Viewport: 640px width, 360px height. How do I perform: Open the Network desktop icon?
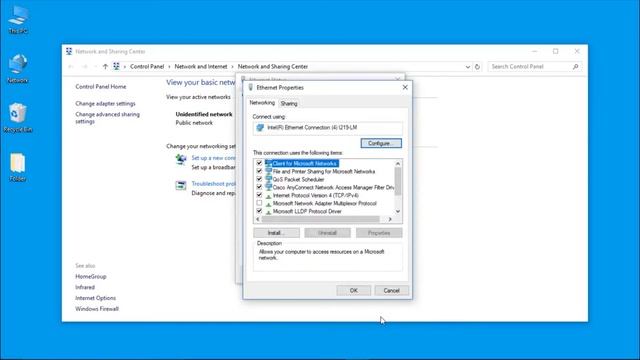[x=18, y=69]
